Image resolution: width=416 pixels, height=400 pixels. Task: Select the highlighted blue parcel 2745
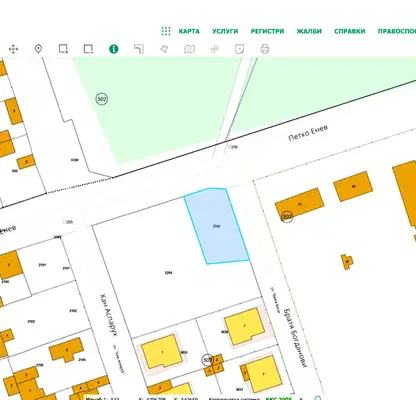tap(217, 226)
